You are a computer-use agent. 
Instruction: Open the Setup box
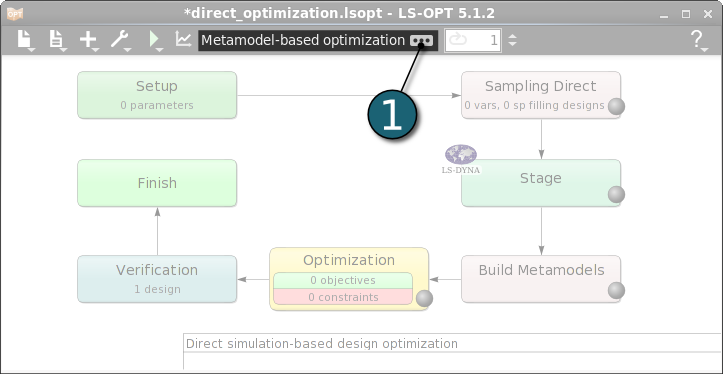click(x=157, y=95)
